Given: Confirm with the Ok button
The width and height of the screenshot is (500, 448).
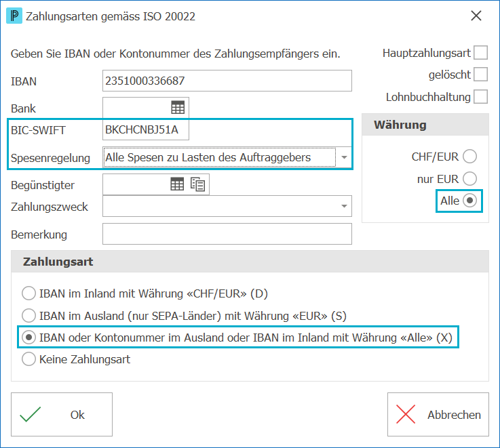Looking at the screenshot, I should (62, 414).
